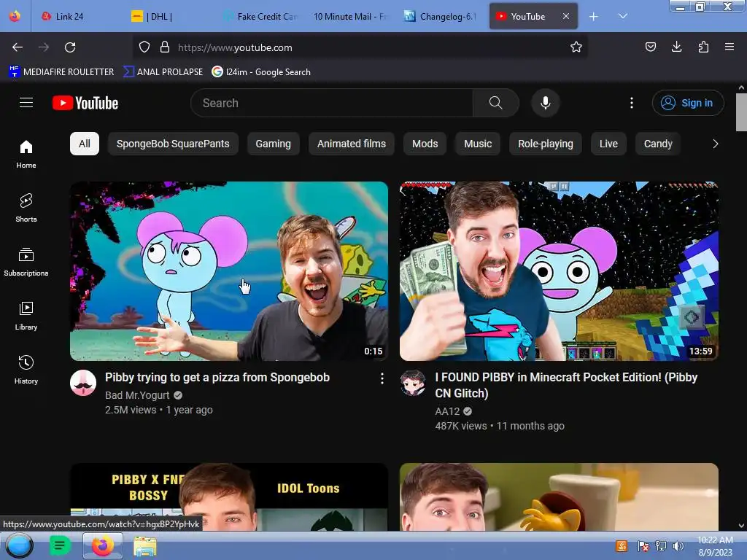Viewport: 747px width, 560px height.
Task: Filter by Candy chip
Action: [658, 144]
